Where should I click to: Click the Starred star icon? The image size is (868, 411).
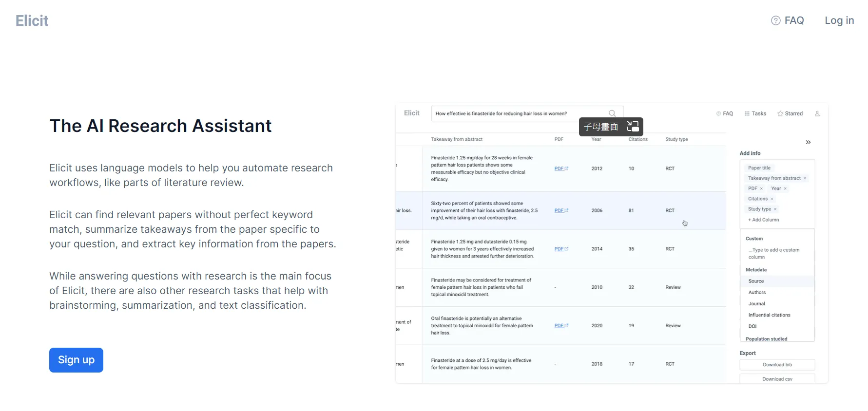coord(780,113)
